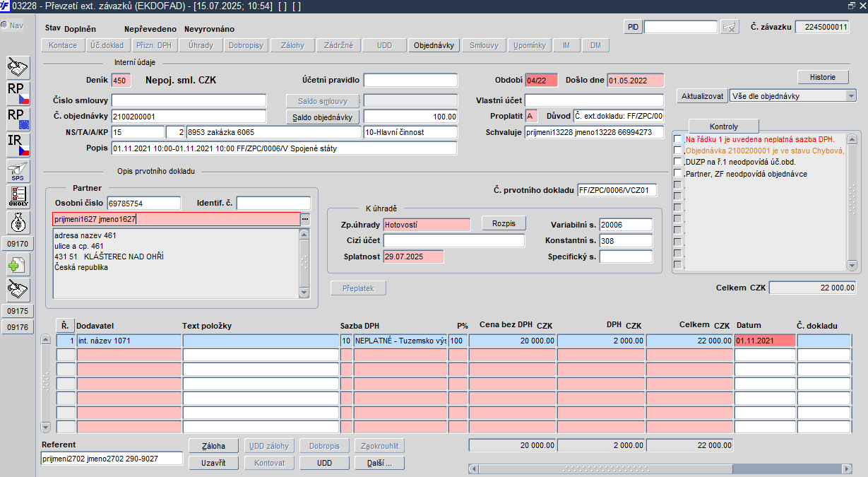The height and width of the screenshot is (477, 868).
Task: Switch to the Objednávky tab
Action: pyautogui.click(x=434, y=45)
